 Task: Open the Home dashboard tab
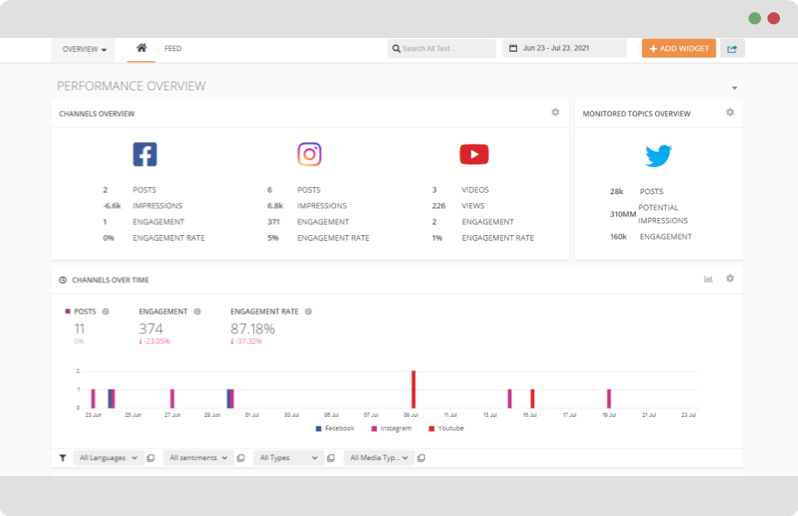pos(141,48)
